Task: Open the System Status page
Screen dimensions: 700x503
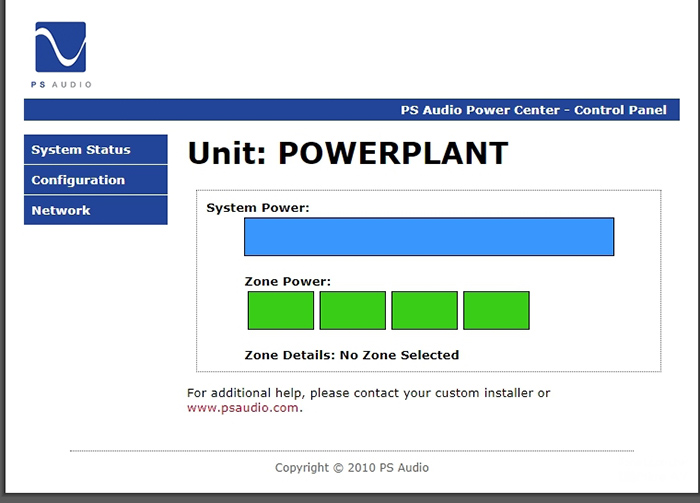Action: [96, 150]
